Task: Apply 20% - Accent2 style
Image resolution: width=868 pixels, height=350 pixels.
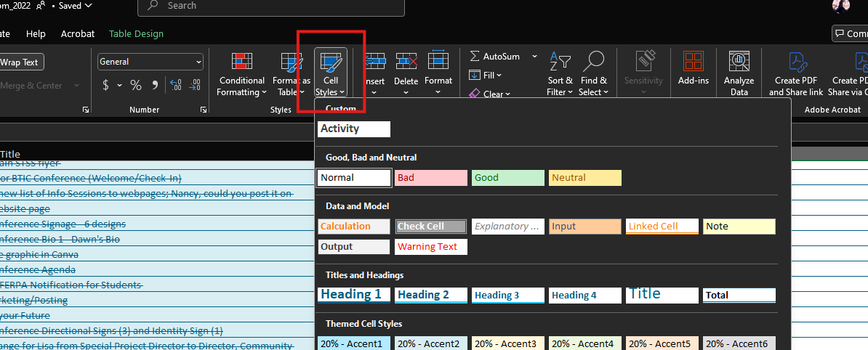Action: 431,343
